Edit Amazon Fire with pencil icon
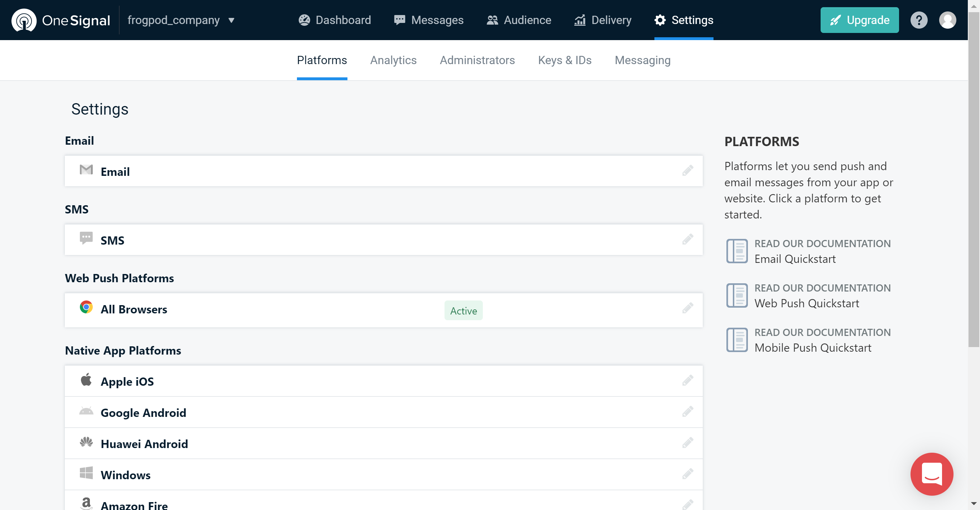 click(687, 505)
